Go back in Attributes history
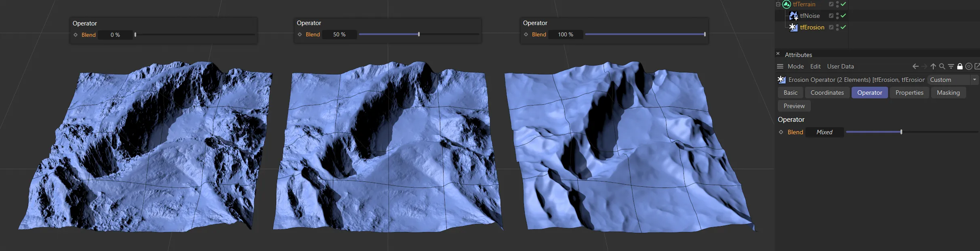 pyautogui.click(x=915, y=67)
